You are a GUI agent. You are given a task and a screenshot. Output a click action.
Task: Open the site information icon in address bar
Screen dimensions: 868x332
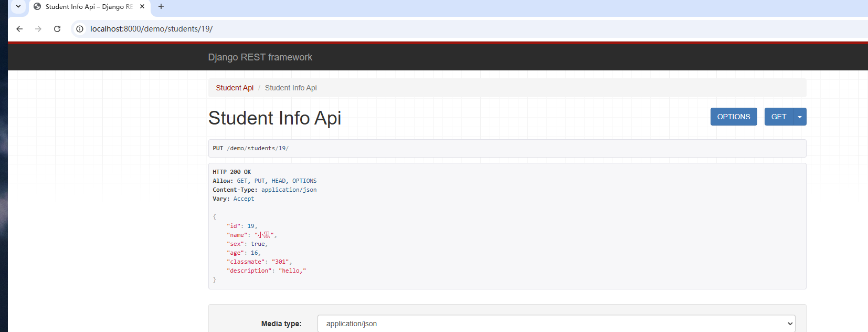(80, 29)
